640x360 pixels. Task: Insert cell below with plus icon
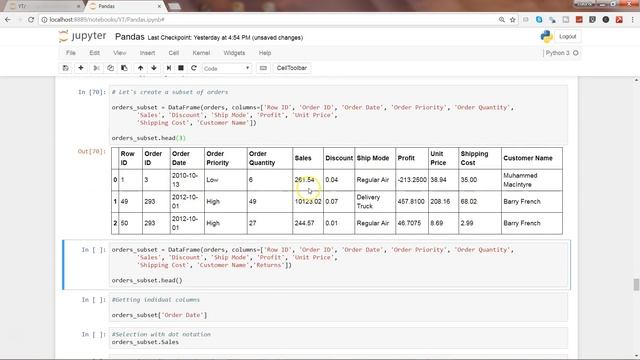click(81, 68)
